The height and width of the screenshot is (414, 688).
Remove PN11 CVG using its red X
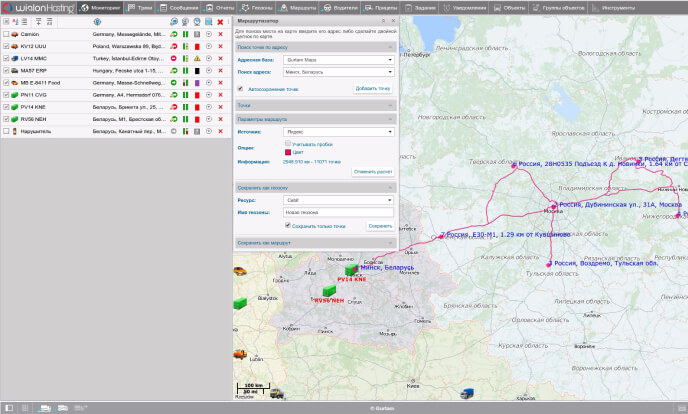pos(220,95)
